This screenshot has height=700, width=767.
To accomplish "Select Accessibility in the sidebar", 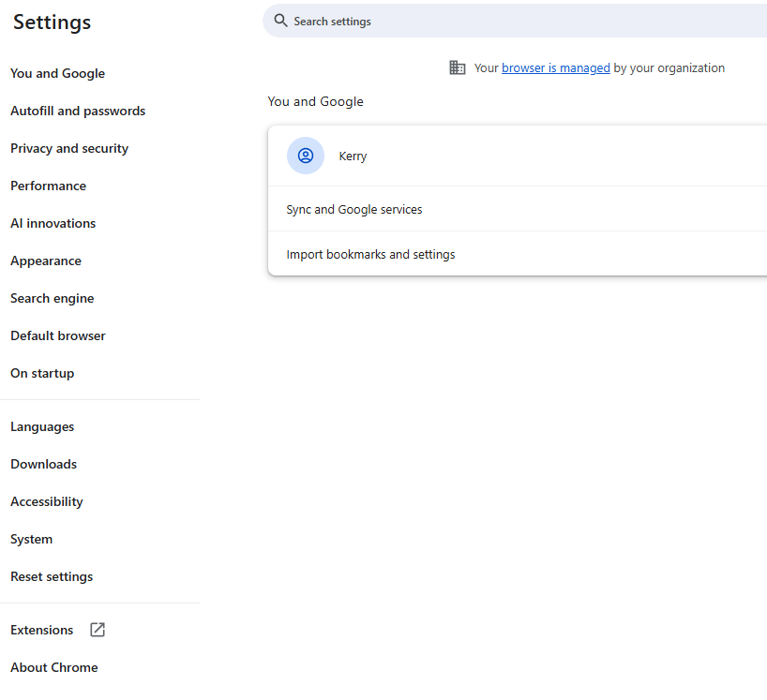I will [x=47, y=501].
